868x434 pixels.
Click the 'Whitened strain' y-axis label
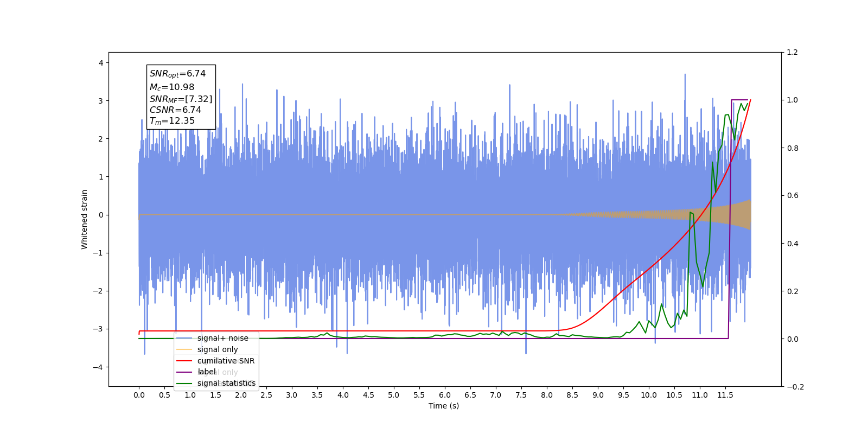[84, 219]
